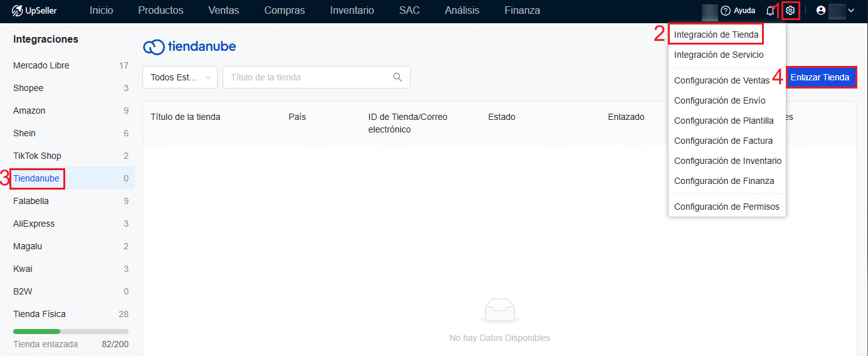
Task: Click the No hay Datos Disponibles message
Action: point(500,338)
